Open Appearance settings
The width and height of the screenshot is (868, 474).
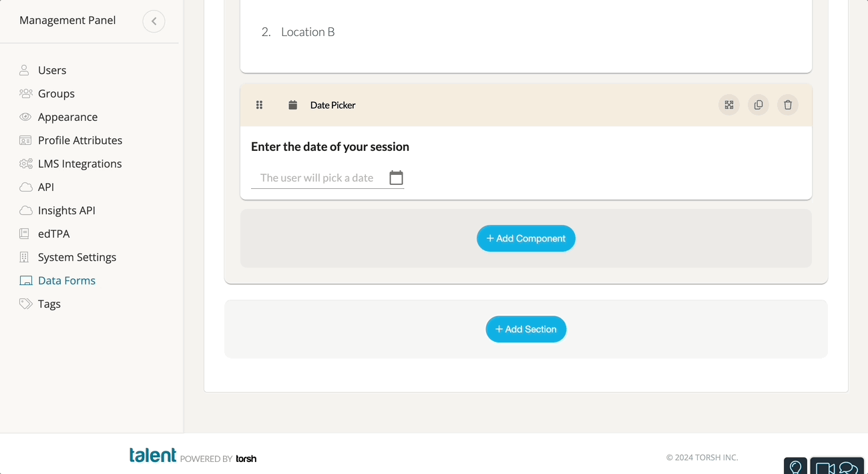tap(67, 117)
